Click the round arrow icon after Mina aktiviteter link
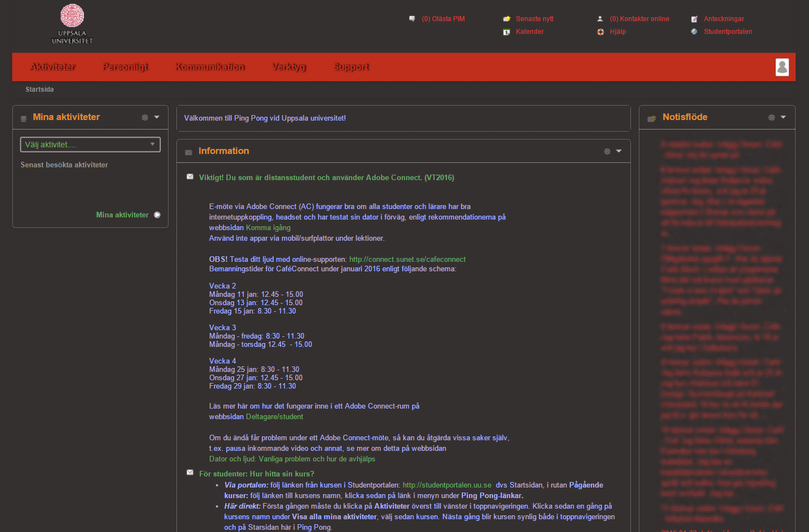 coord(157,215)
